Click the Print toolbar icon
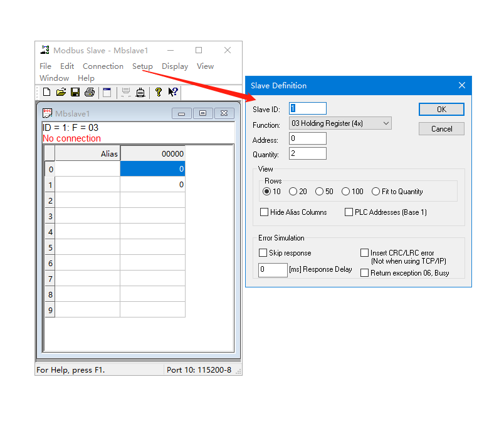Image resolution: width=504 pixels, height=439 pixels. coord(90,93)
